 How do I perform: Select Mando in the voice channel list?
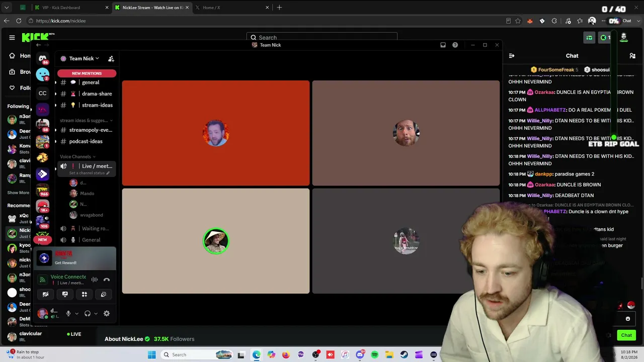point(87,194)
